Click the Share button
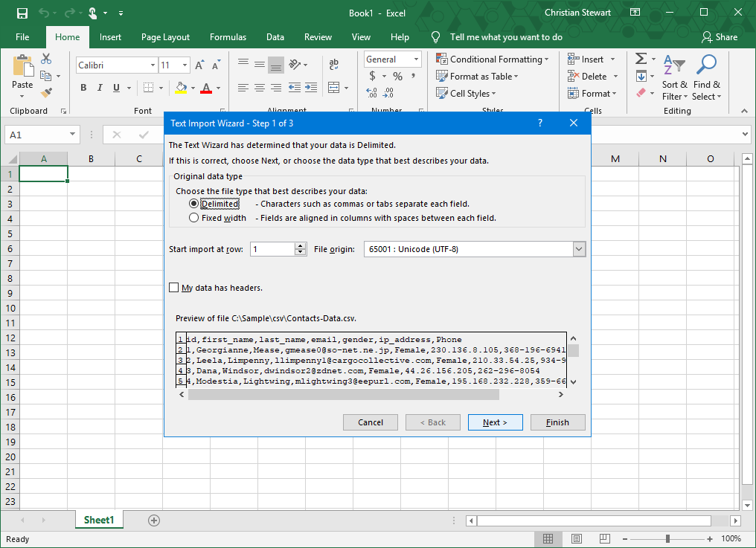 tap(720, 37)
